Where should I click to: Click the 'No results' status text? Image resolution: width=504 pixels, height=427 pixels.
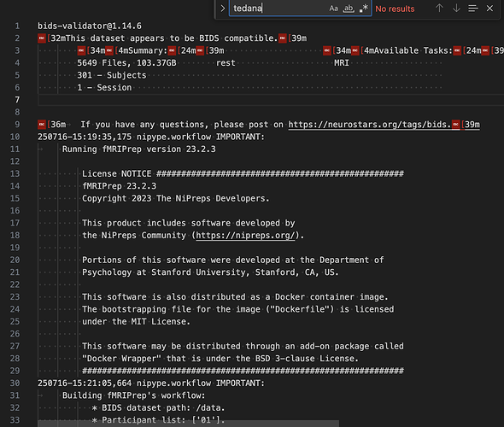(395, 9)
